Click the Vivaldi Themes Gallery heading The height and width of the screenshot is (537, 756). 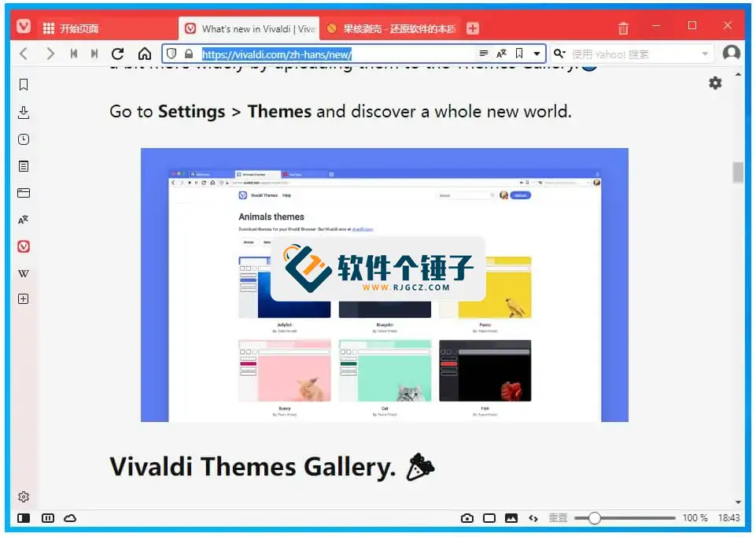click(272, 467)
